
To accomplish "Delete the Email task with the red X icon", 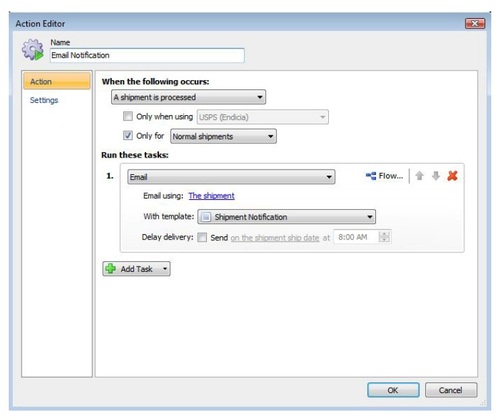I will [452, 176].
